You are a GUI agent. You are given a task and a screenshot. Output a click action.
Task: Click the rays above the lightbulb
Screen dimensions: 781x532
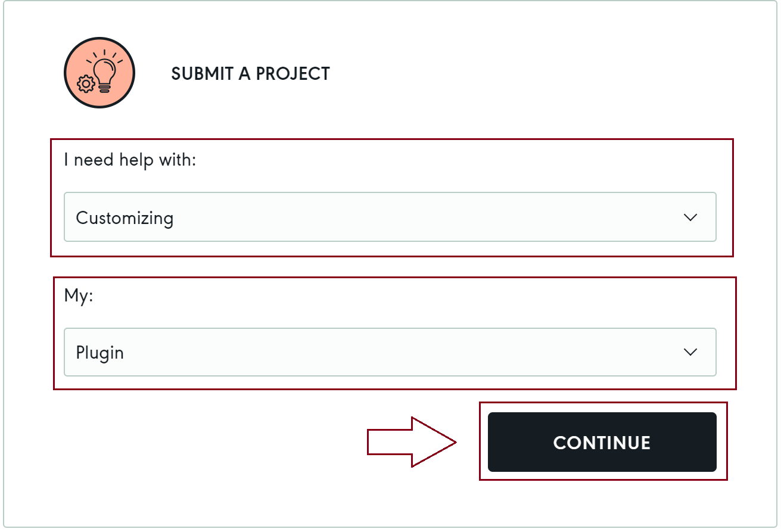pyautogui.click(x=105, y=52)
